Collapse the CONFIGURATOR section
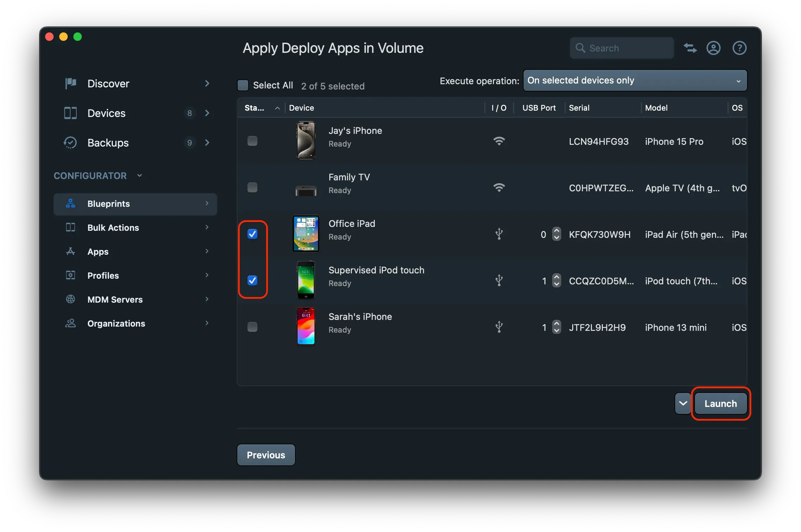This screenshot has width=801, height=532. [139, 175]
